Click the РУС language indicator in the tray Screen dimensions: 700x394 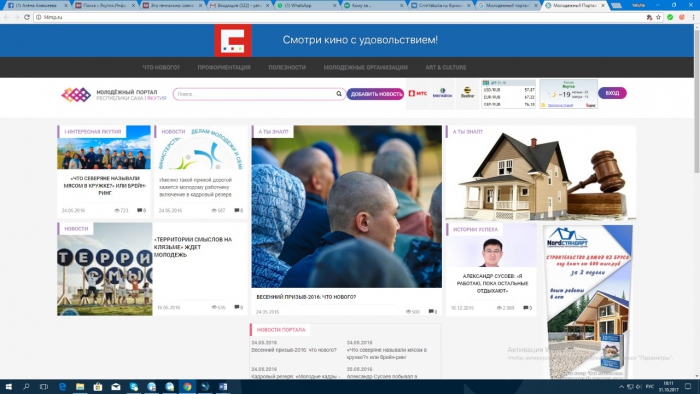pos(649,387)
